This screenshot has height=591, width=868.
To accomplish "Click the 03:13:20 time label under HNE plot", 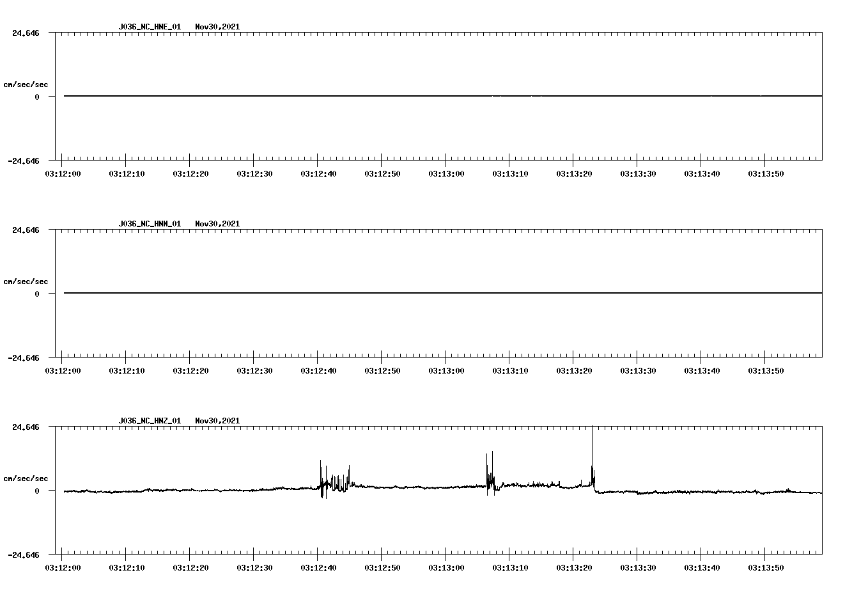I will click(x=574, y=173).
